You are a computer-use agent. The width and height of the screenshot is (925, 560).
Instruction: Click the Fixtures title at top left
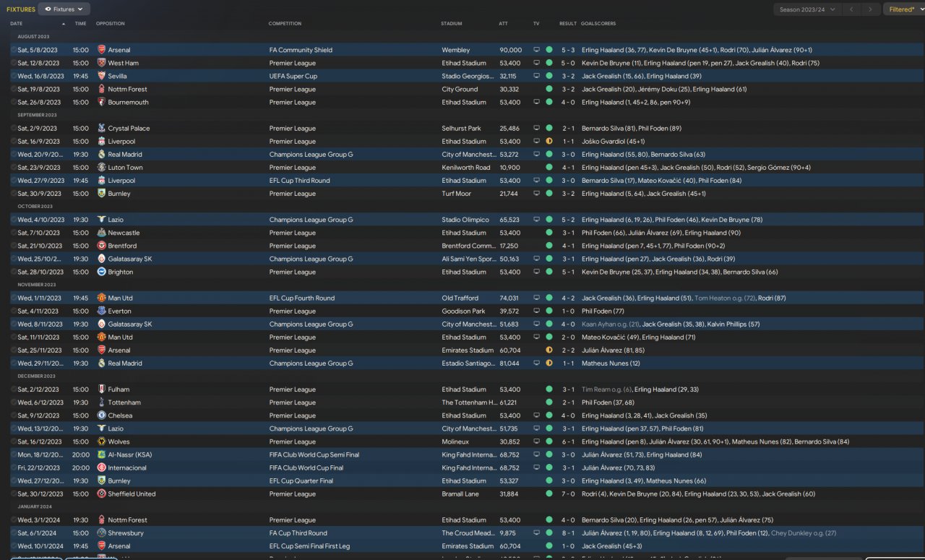[x=21, y=9]
